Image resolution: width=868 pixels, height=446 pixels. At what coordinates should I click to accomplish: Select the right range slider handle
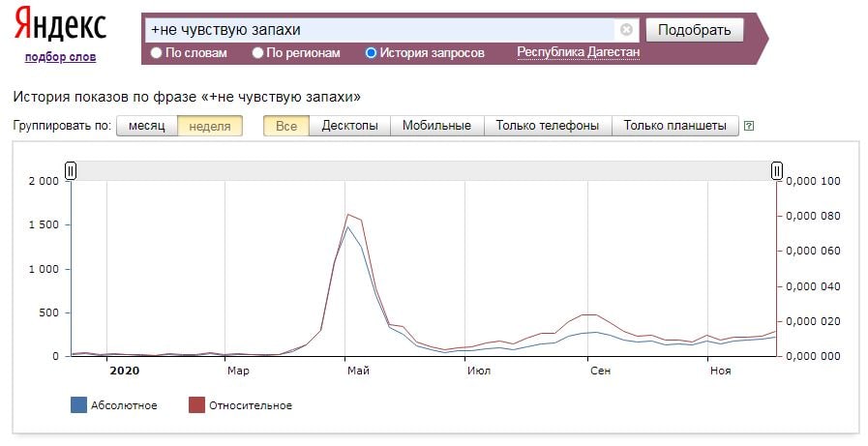click(777, 171)
